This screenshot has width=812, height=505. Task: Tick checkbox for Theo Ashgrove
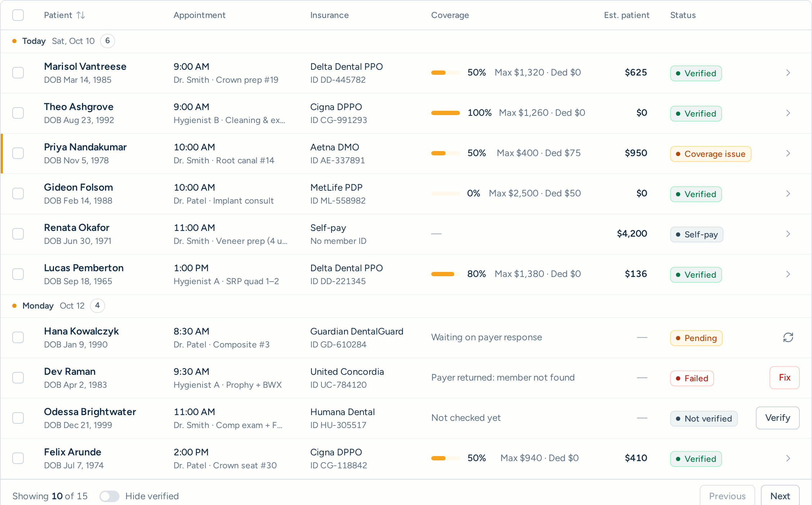tap(18, 113)
